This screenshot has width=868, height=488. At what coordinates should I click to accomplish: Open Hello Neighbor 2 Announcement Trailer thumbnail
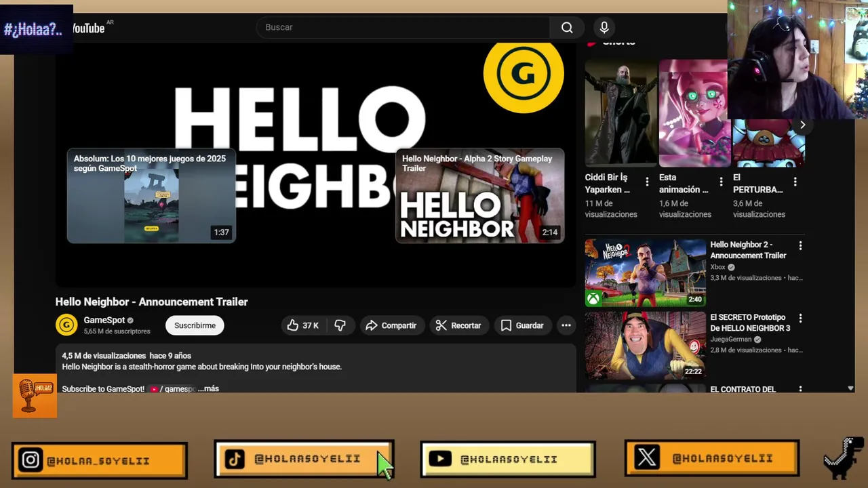[x=646, y=272]
